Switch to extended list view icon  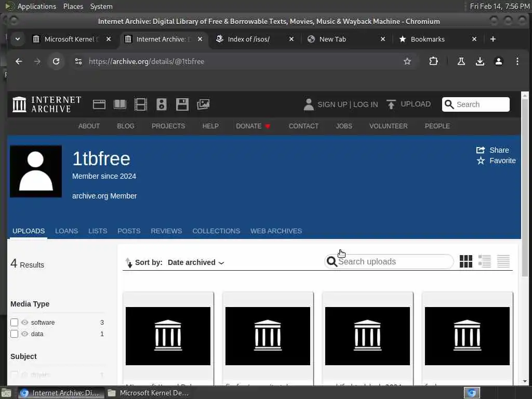(485, 261)
